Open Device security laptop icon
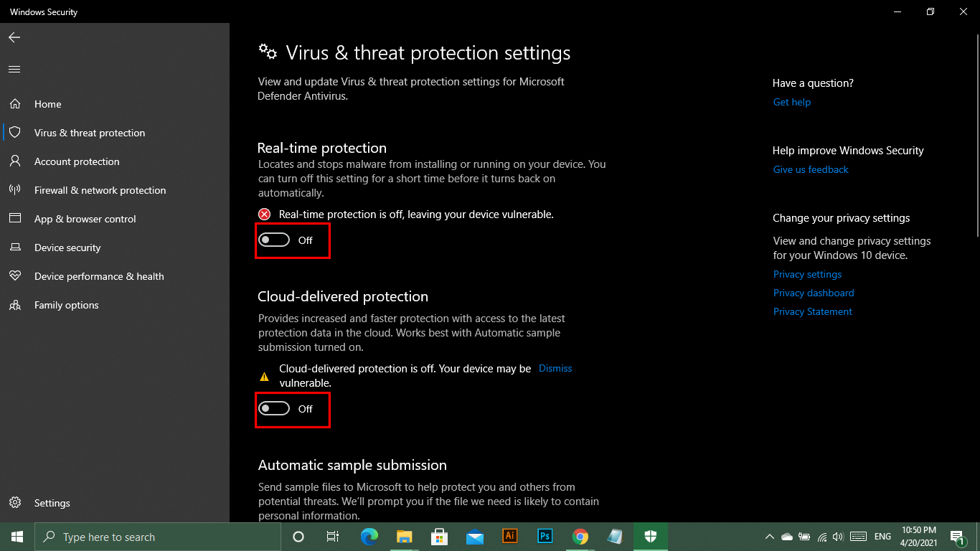This screenshot has height=551, width=980. (x=14, y=248)
